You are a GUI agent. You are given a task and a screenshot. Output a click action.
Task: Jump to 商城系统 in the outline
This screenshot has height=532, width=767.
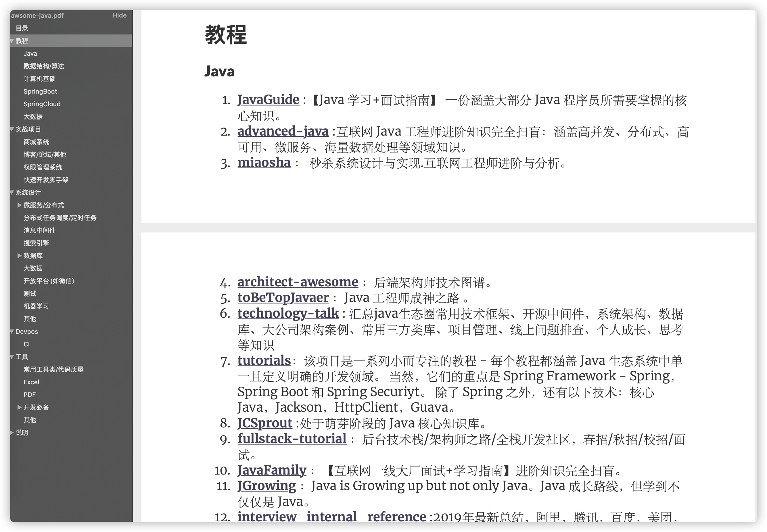click(36, 142)
